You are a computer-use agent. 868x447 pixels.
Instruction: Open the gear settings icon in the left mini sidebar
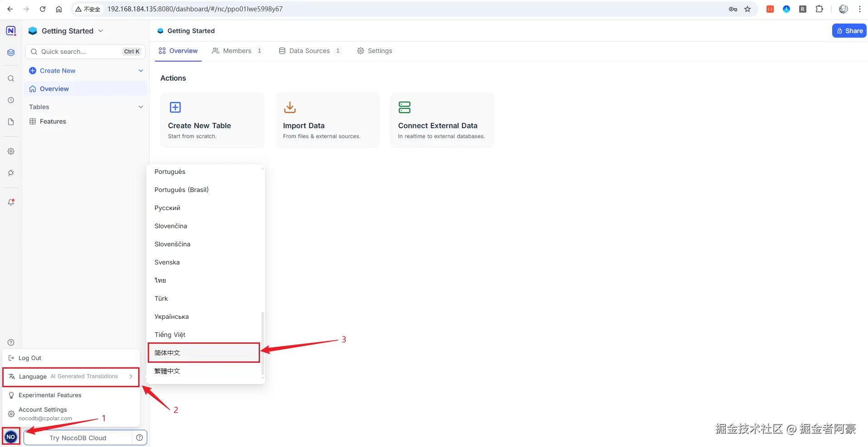pyautogui.click(x=11, y=151)
